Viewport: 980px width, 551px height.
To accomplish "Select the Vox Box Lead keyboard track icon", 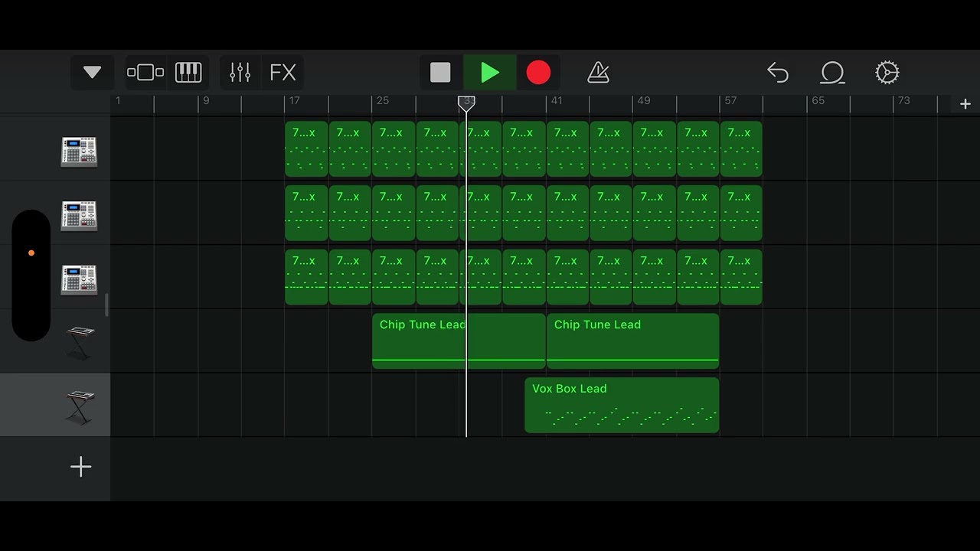I will [80, 406].
